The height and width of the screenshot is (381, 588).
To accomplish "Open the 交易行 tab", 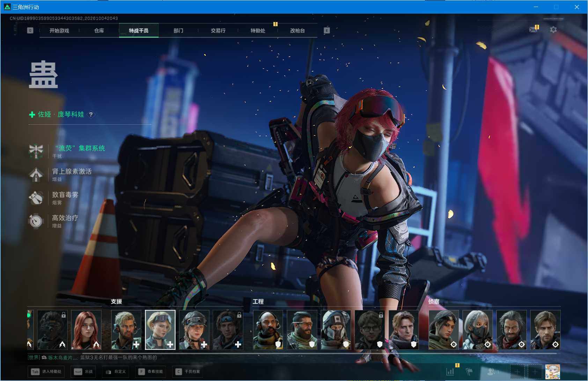I will tap(218, 31).
